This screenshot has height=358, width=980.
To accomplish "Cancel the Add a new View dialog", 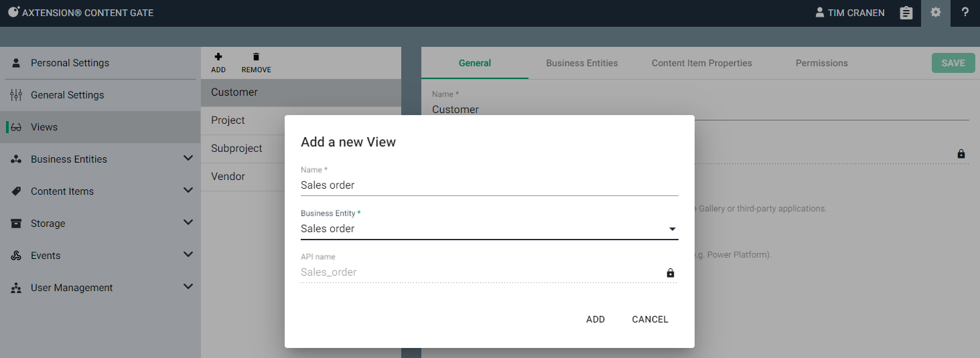I will coord(650,319).
